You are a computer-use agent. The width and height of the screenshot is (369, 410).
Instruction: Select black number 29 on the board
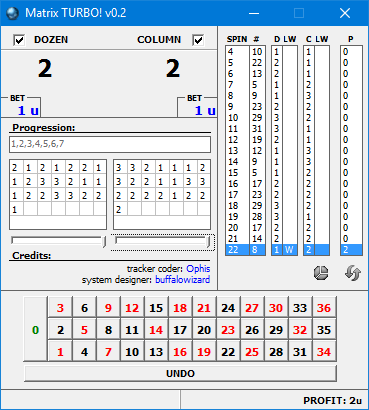(x=276, y=330)
